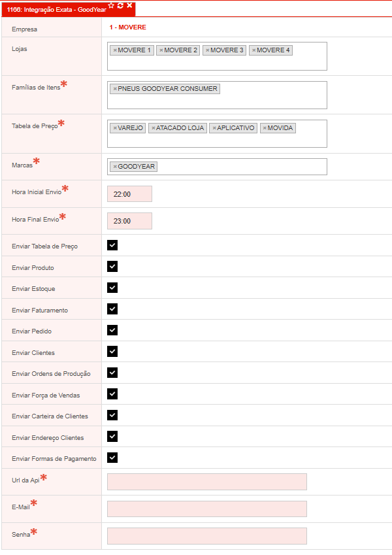Click the refresh icon on Integração Exata tab
This screenshot has width=392, height=555.
coord(120,6)
